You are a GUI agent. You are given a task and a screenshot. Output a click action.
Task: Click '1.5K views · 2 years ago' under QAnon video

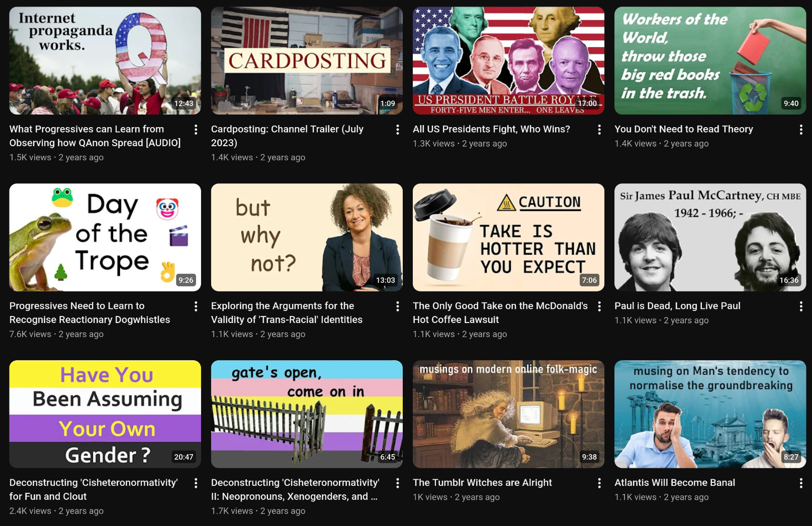click(x=56, y=157)
